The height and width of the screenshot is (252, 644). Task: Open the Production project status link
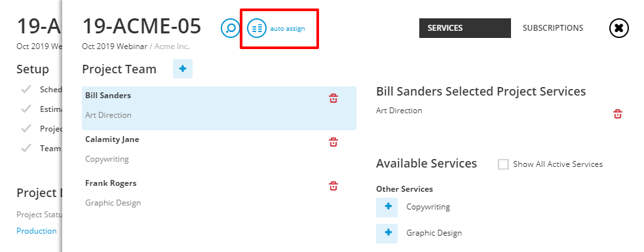37,231
